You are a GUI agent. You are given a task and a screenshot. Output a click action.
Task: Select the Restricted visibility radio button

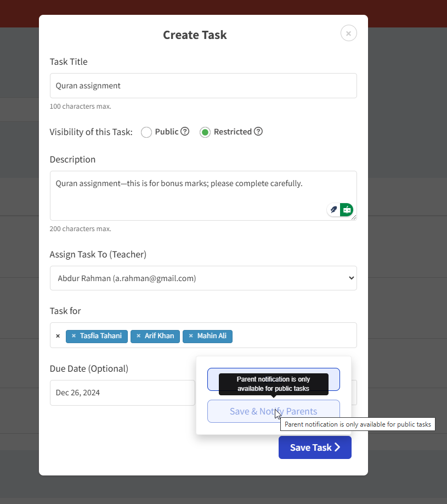[205, 132]
